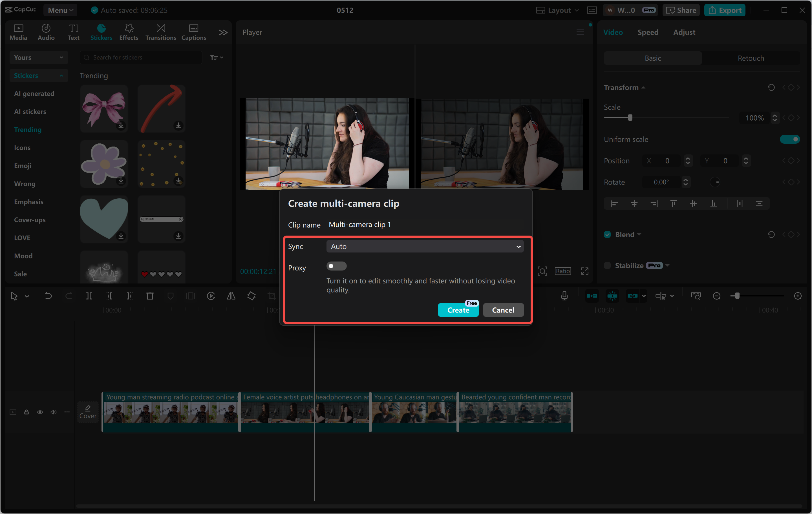
Task: Mute the main track audio
Action: (x=53, y=412)
